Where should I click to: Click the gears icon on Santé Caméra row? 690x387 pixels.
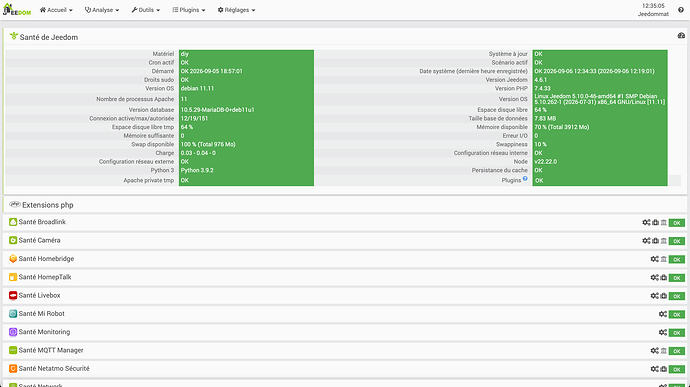click(x=646, y=241)
